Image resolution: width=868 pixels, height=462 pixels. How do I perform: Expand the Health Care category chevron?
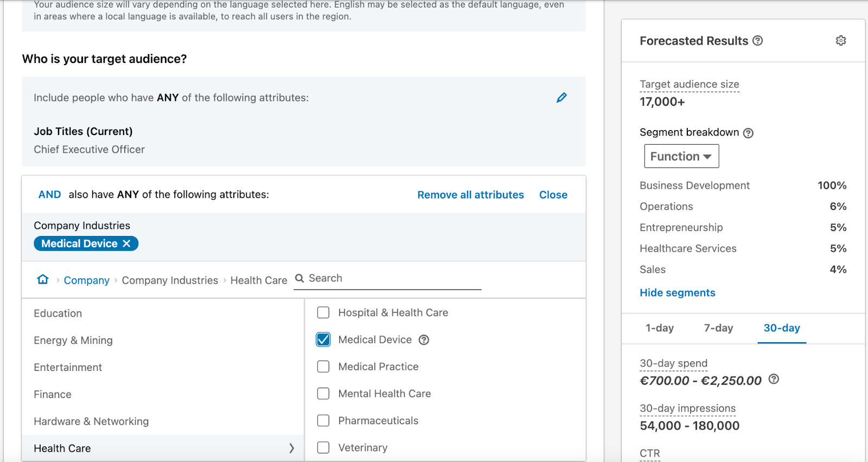click(291, 448)
